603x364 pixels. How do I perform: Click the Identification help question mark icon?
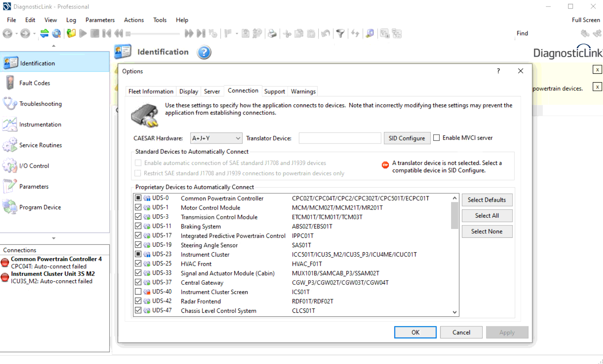pyautogui.click(x=204, y=52)
